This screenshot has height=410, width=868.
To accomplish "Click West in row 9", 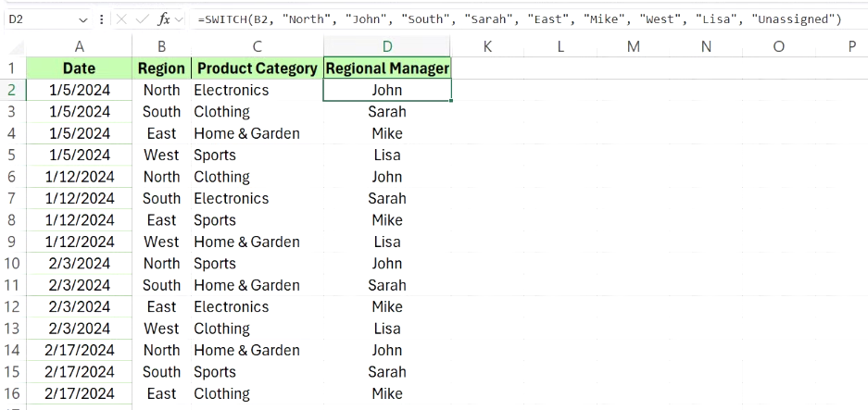I will (161, 242).
